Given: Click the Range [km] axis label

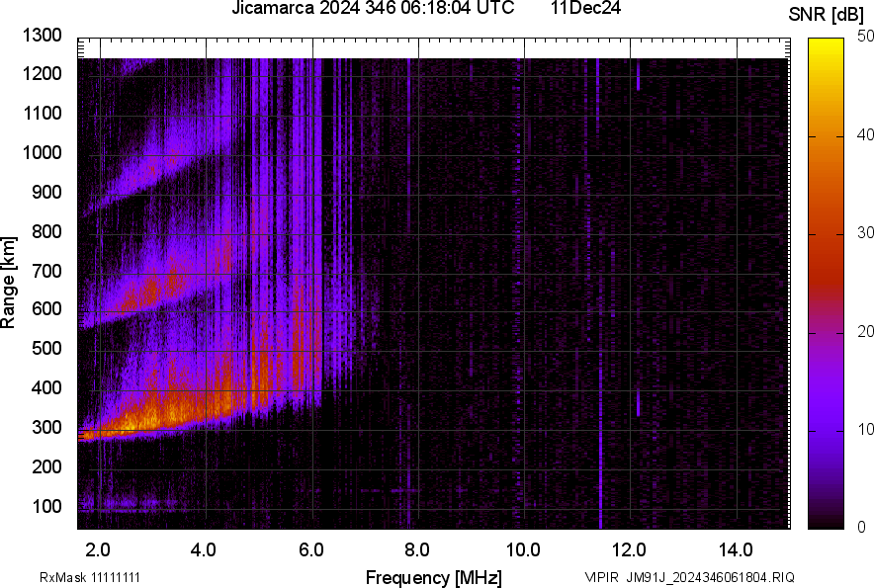Looking at the screenshot, I should [x=9, y=283].
